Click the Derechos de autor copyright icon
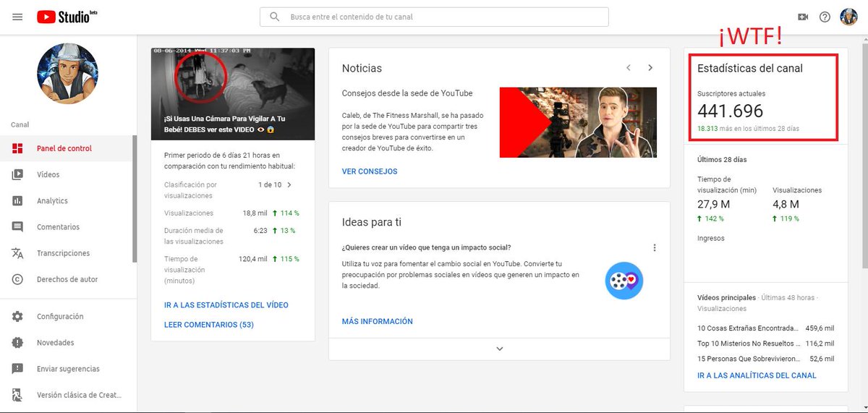This screenshot has height=413, width=868. (17, 279)
